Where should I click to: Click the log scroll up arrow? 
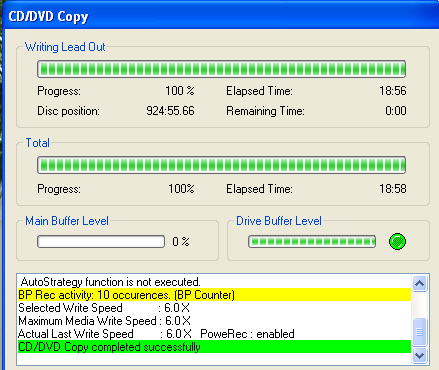tap(419, 283)
